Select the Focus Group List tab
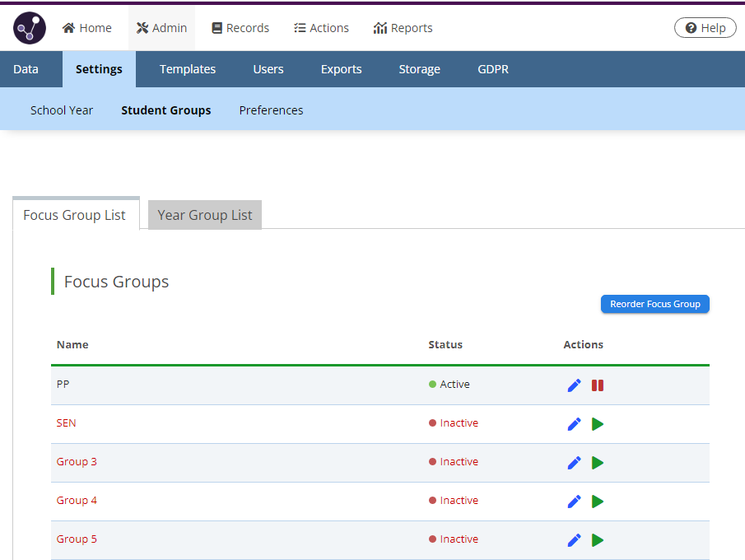 point(75,215)
